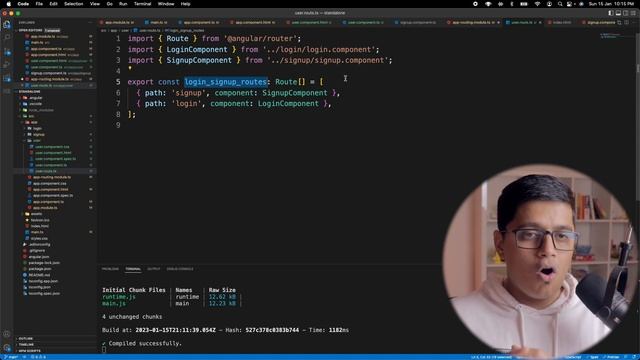
Task: Click Prettier in the status bar
Action: tap(612, 357)
